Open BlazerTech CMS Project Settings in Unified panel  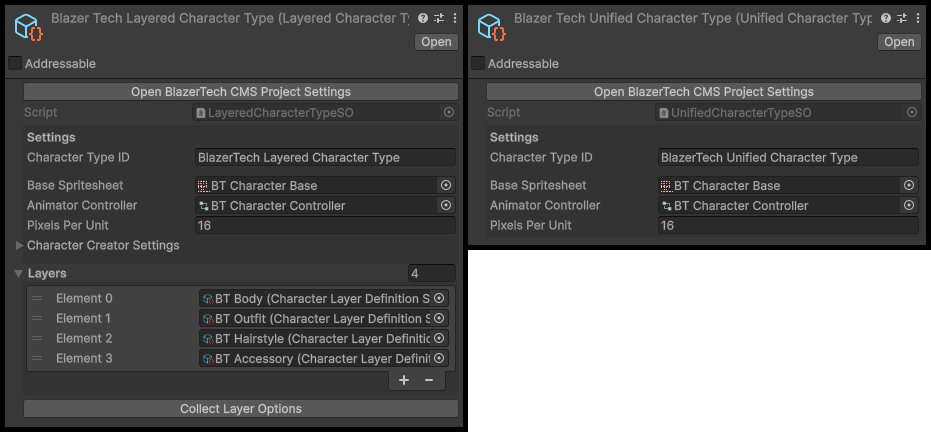click(704, 92)
